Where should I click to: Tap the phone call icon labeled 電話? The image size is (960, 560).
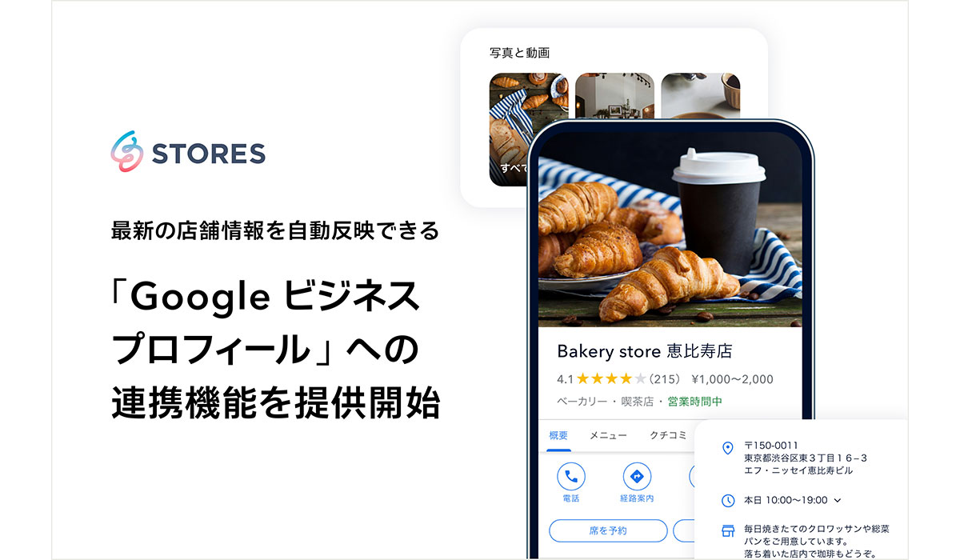571,477
